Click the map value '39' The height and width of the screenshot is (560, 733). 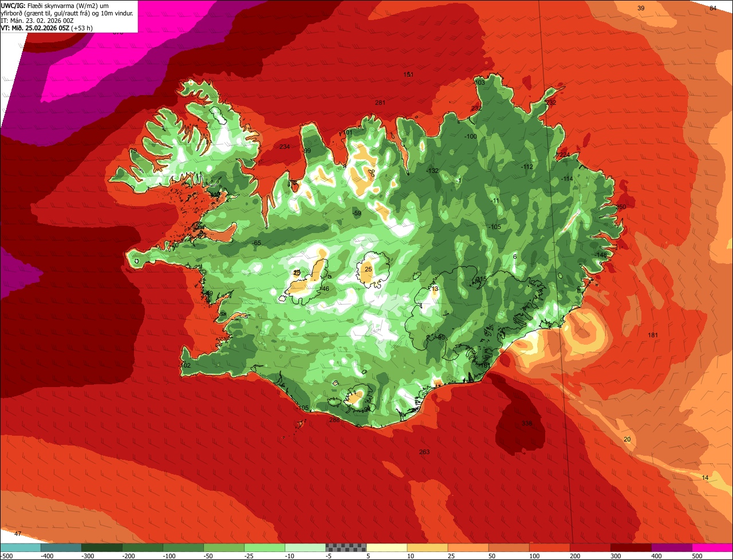[x=641, y=8]
